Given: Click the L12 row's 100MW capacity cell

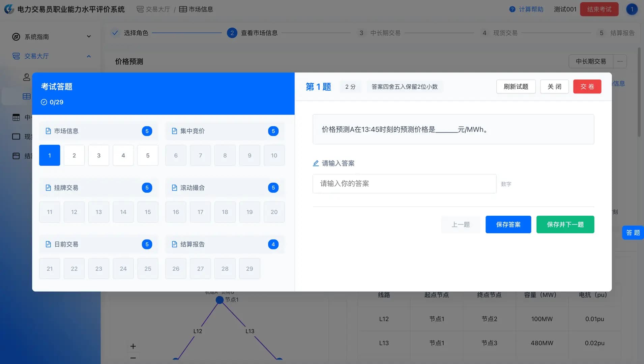Looking at the screenshot, I should point(542,319).
